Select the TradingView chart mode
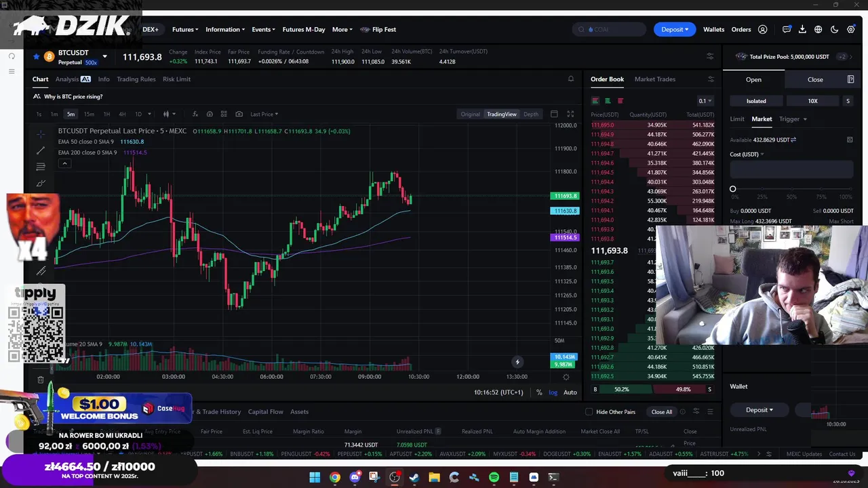 pyautogui.click(x=502, y=114)
